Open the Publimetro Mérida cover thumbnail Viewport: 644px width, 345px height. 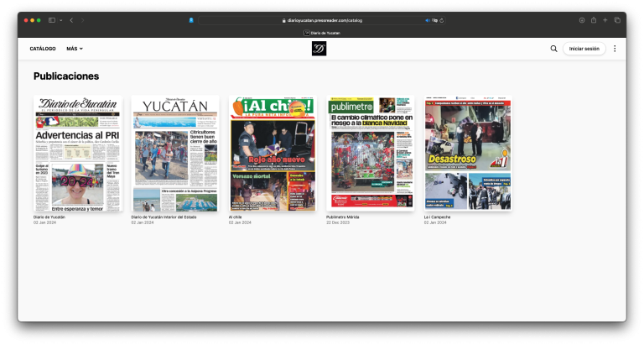tap(371, 154)
